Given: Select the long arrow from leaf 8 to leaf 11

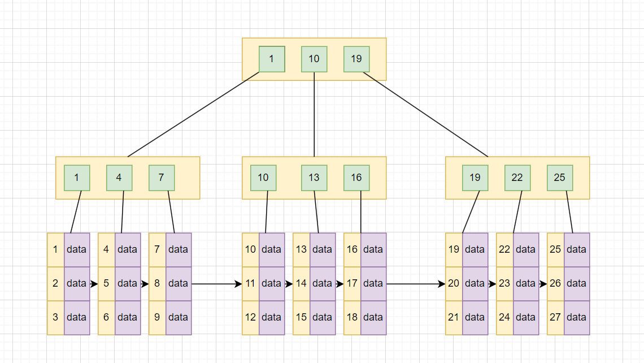Looking at the screenshot, I should click(216, 284).
